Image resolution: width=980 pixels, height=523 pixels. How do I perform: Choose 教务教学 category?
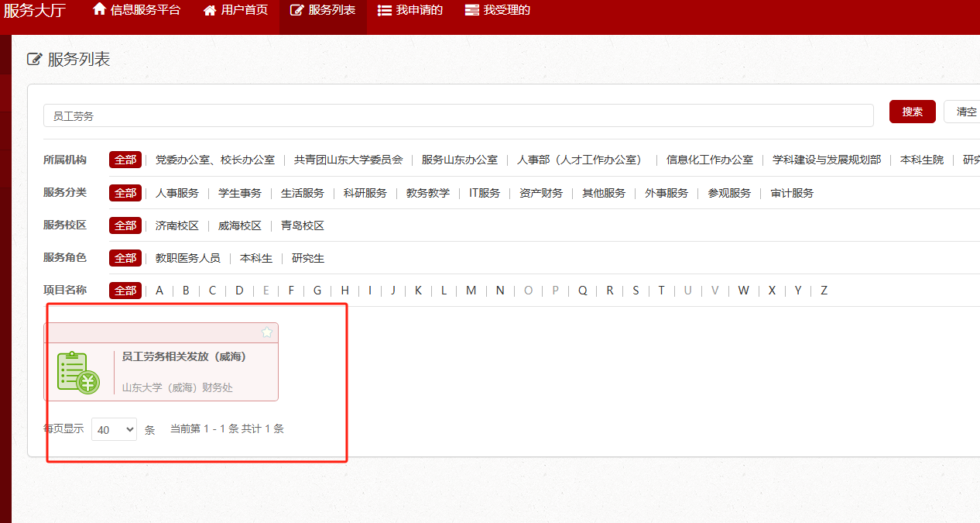click(x=428, y=193)
